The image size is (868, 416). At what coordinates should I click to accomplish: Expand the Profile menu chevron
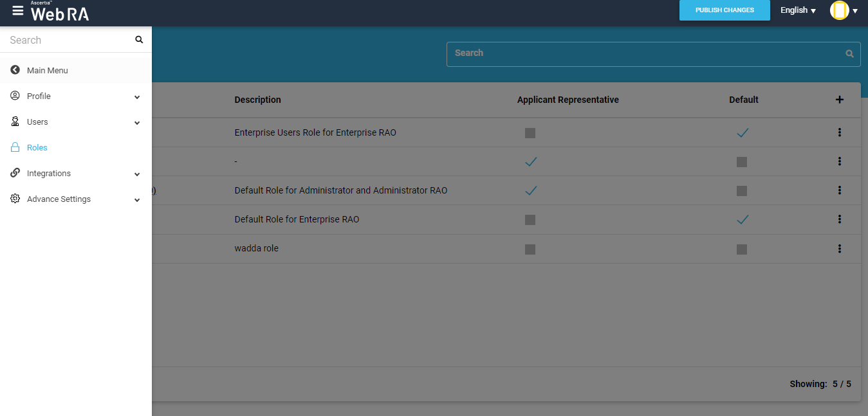(x=137, y=97)
